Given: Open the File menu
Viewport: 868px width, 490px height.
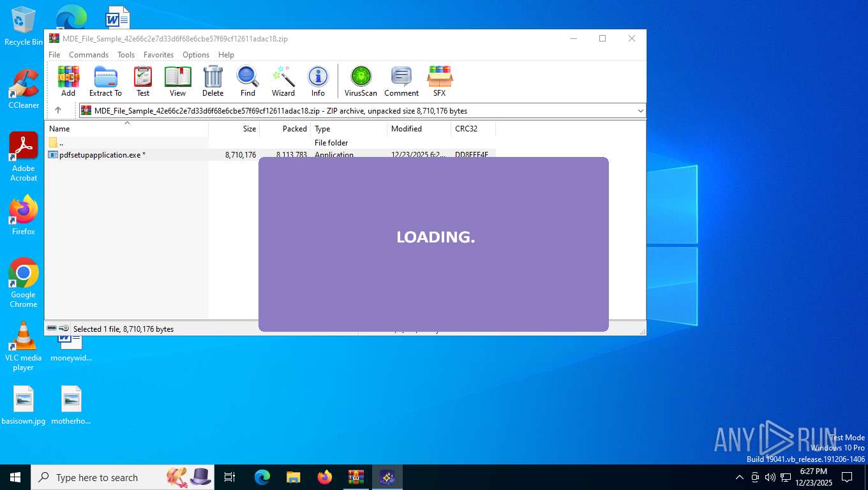Looking at the screenshot, I should pos(54,55).
